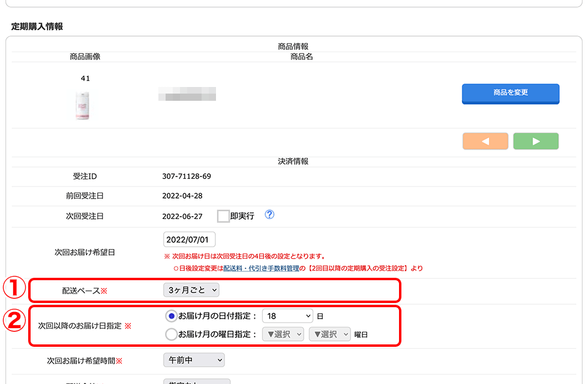Expand the 次回お届け希望時間 dropdown showing 午前中

194,360
